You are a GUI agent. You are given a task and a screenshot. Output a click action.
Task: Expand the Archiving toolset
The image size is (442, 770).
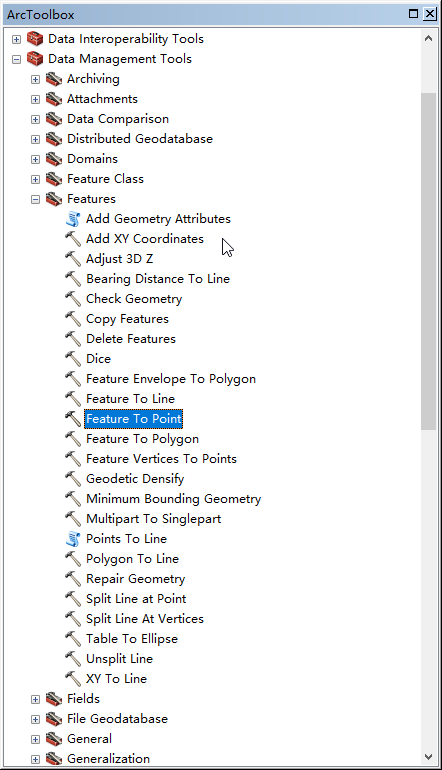click(x=35, y=79)
